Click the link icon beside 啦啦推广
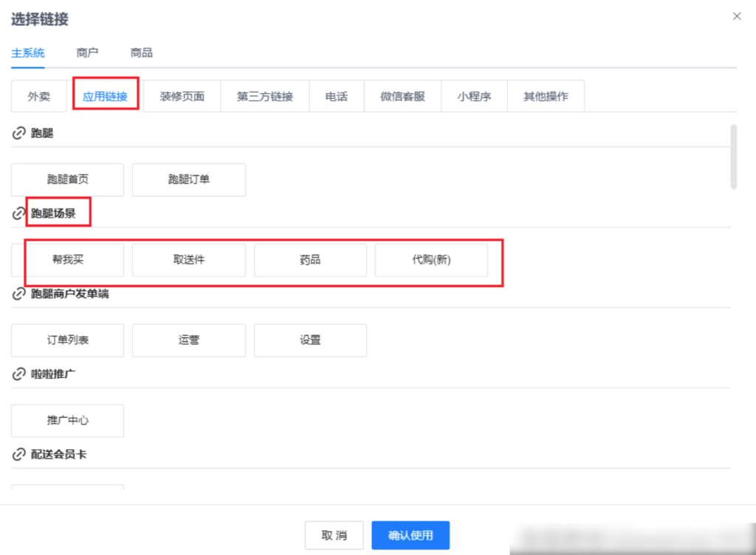Image resolution: width=756 pixels, height=555 pixels. 18,373
